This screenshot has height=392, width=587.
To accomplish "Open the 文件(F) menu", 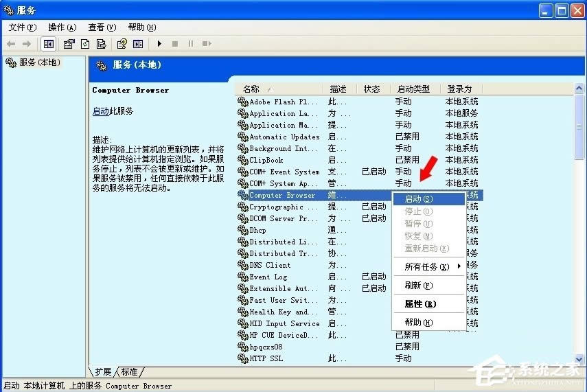I will tap(23, 27).
